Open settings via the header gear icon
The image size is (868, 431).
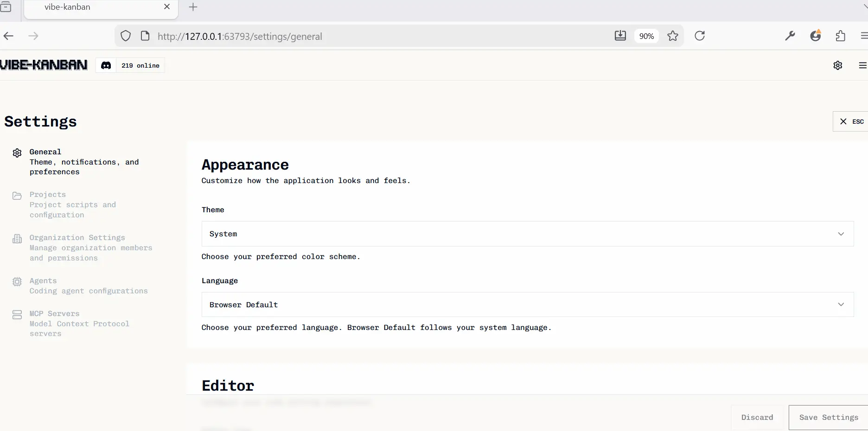click(x=837, y=65)
